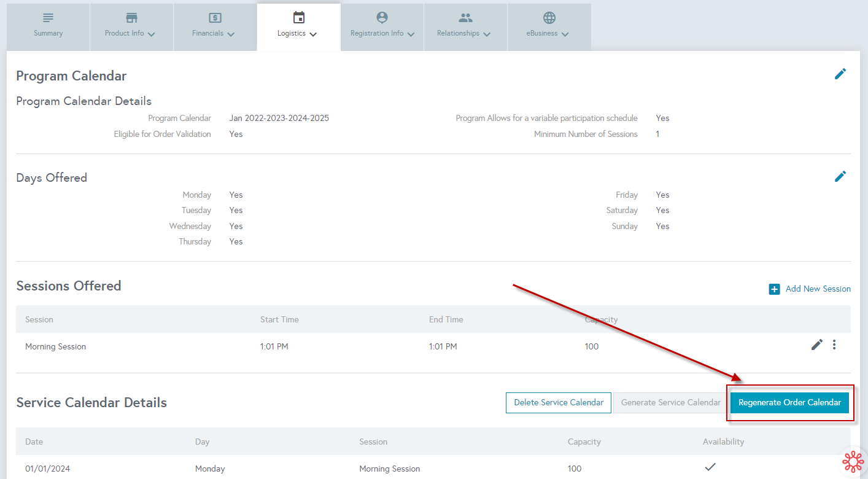The height and width of the screenshot is (479, 868).
Task: Click the Start Time column header
Action: [279, 319]
